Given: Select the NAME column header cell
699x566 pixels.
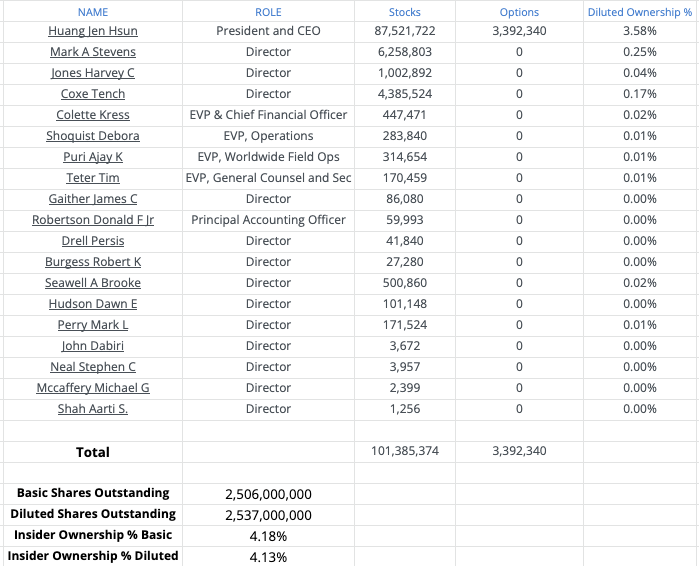Looking at the screenshot, I should [x=93, y=12].
